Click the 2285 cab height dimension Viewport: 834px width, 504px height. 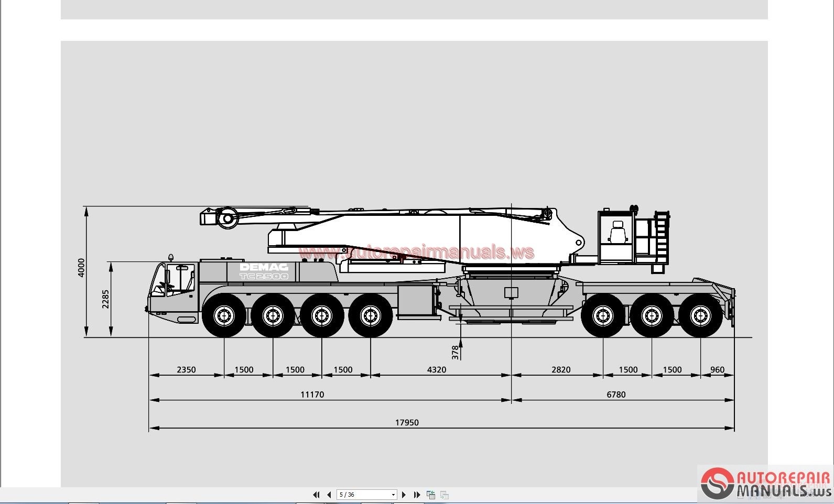tap(106, 299)
